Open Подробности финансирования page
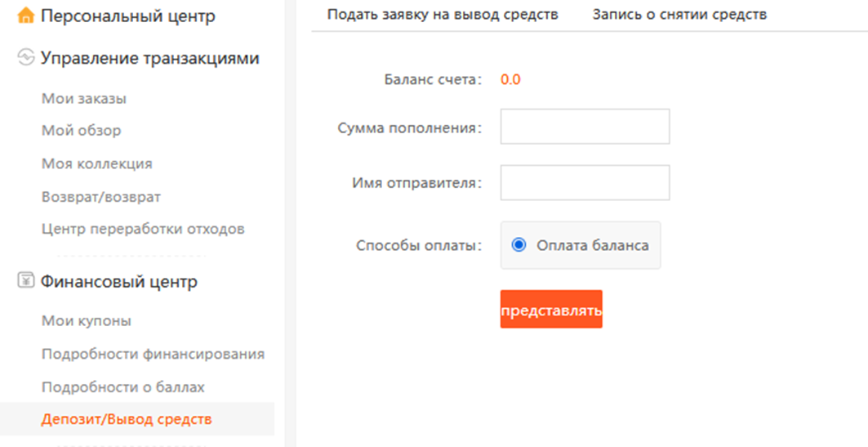868x447 pixels. (x=153, y=354)
